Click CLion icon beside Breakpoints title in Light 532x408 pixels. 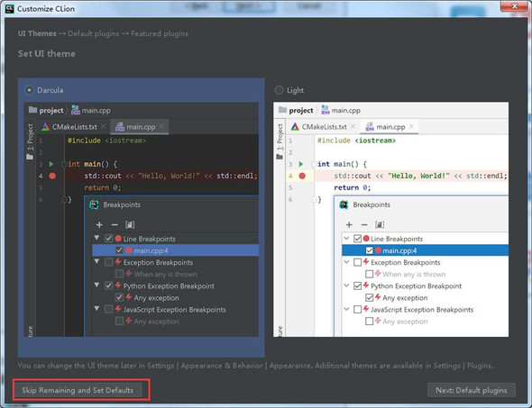coord(344,204)
